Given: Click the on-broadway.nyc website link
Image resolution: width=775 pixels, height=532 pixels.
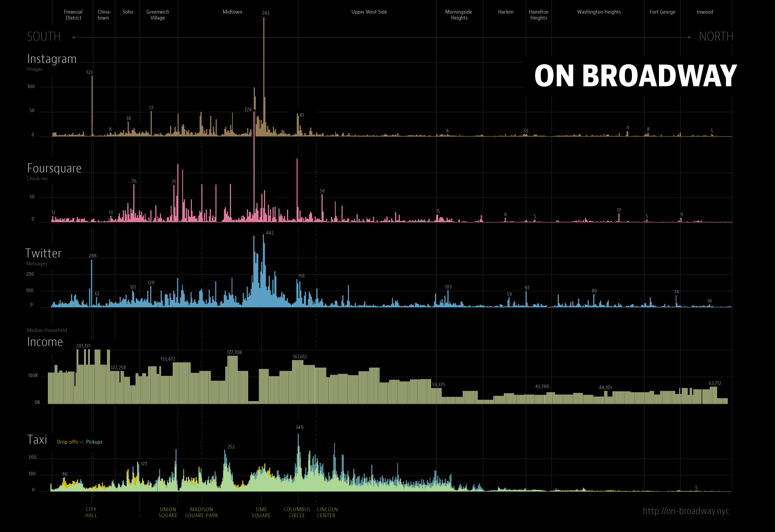Looking at the screenshot, I should tap(686, 511).
